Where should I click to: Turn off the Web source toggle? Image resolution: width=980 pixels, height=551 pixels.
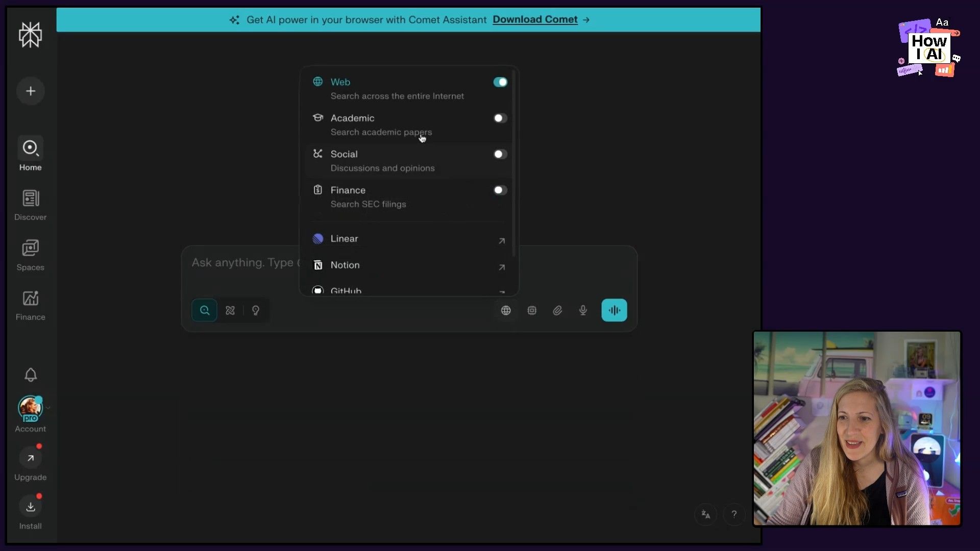(500, 82)
